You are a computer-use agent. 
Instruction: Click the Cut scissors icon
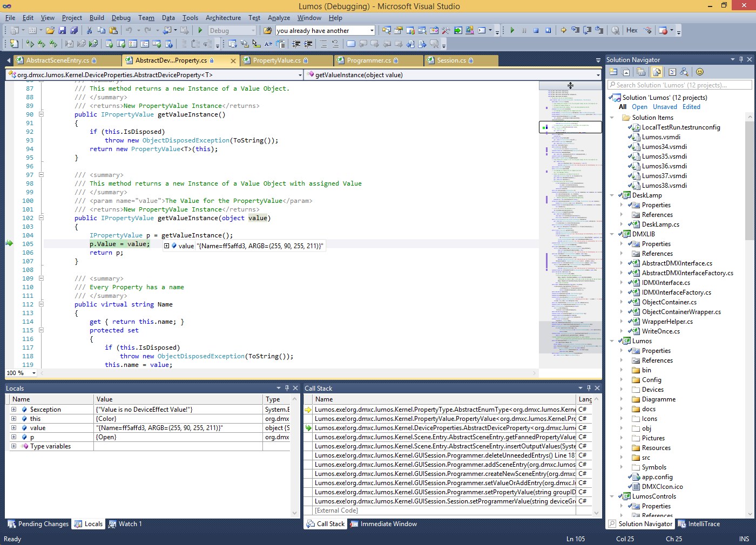(90, 31)
